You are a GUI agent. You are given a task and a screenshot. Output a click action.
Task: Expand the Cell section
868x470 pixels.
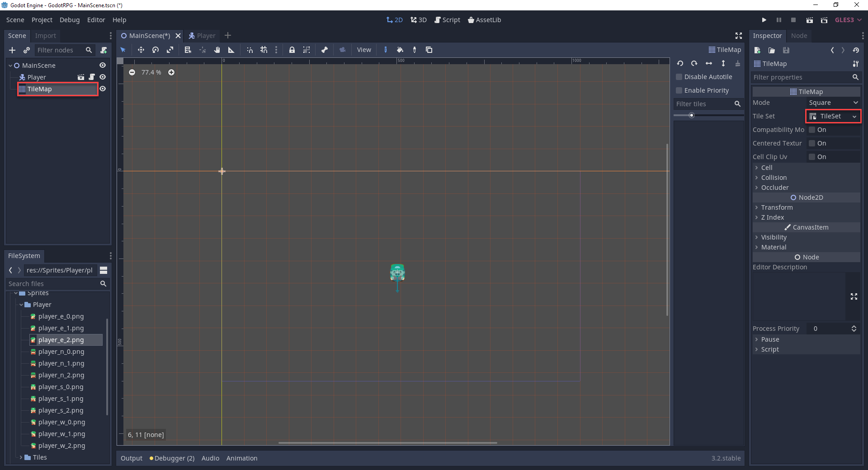pos(807,168)
